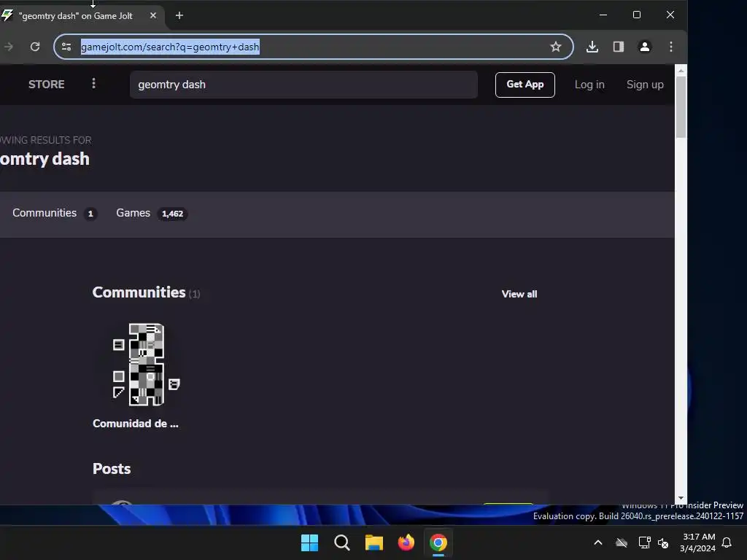Bookmark this page with the star icon
The image size is (747, 560).
[555, 47]
